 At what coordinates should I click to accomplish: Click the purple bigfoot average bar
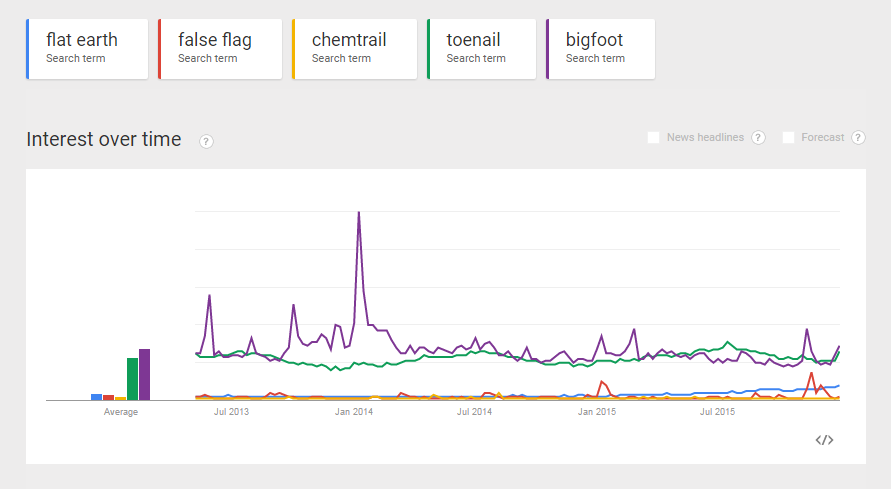144,375
